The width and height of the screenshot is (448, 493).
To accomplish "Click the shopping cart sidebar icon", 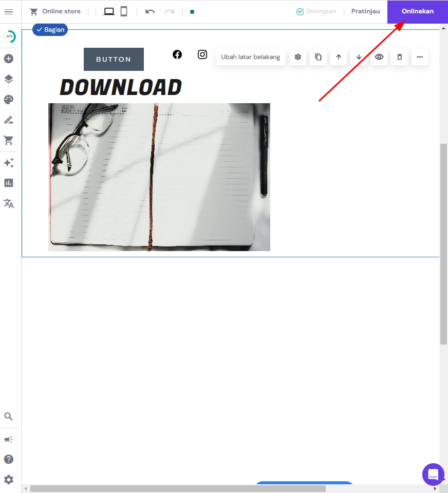I will click(x=9, y=140).
